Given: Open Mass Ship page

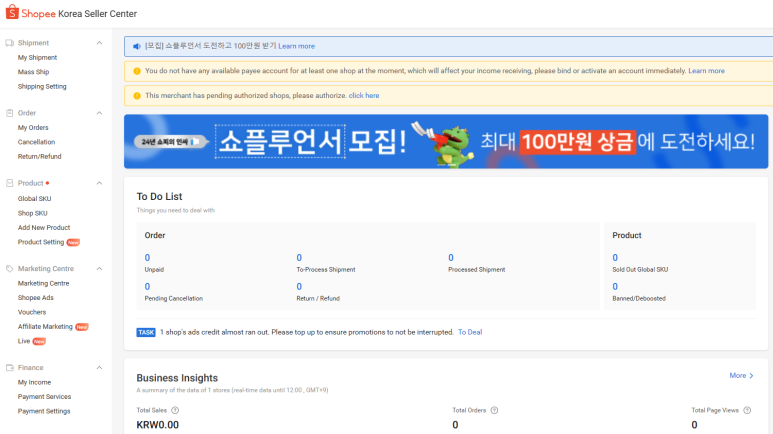Looking at the screenshot, I should (x=34, y=72).
